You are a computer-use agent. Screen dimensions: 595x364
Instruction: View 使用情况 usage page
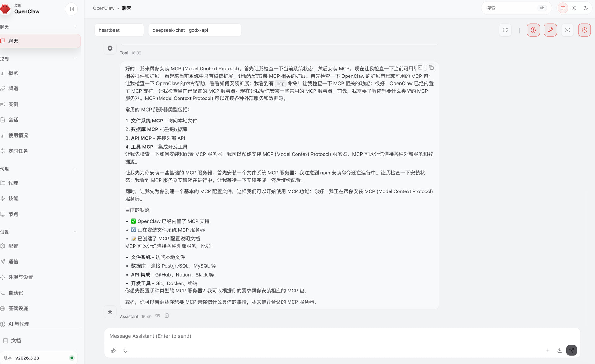pyautogui.click(x=40, y=135)
